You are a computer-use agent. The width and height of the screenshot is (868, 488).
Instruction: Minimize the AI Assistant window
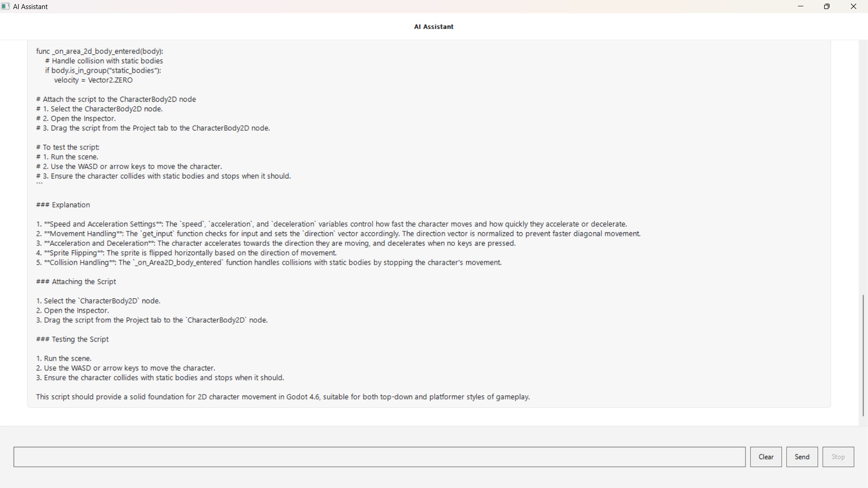click(801, 6)
